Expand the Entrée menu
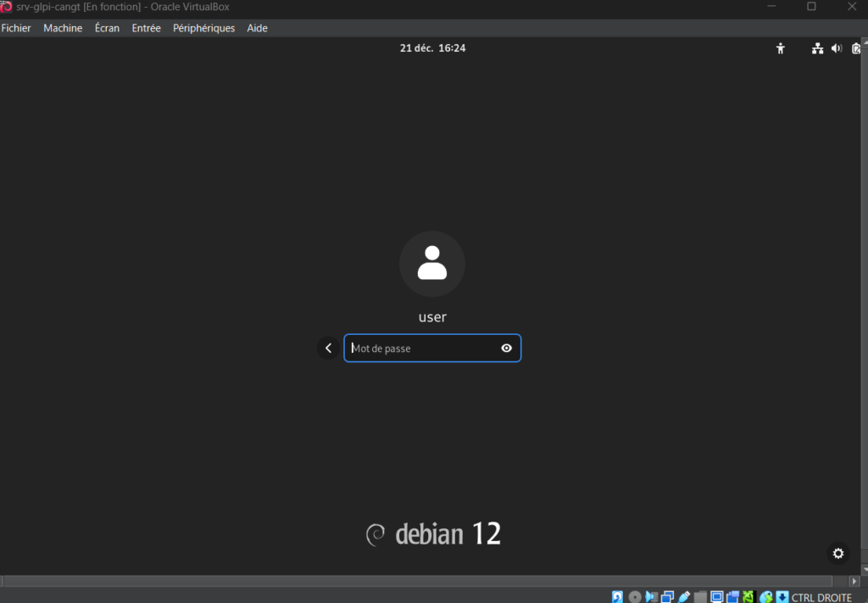This screenshot has height=603, width=868. tap(146, 28)
